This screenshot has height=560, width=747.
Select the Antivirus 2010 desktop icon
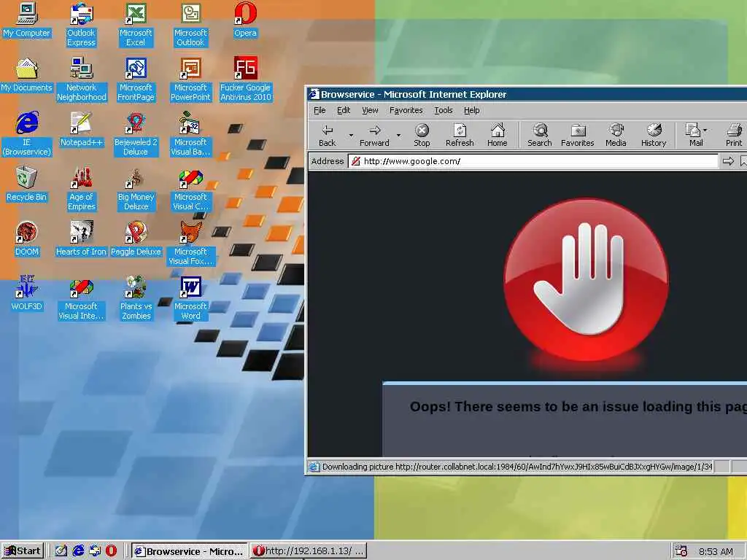click(245, 79)
